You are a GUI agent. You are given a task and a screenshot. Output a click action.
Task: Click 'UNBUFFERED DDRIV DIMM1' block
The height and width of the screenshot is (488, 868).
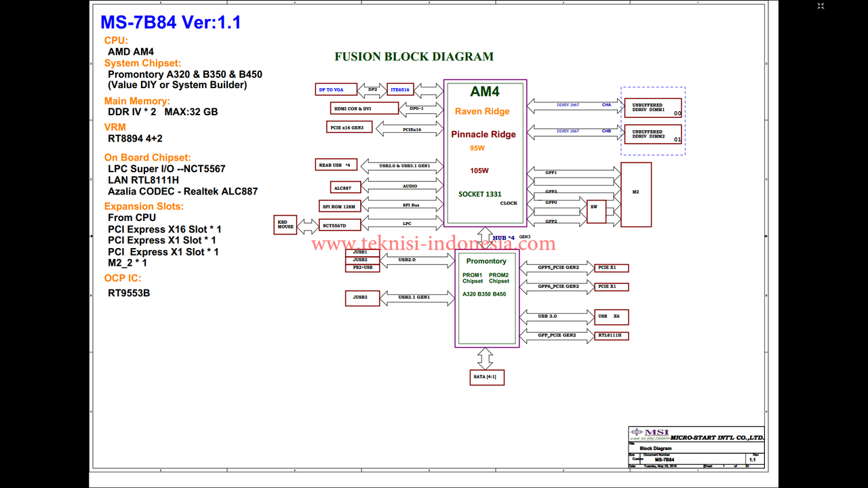tap(653, 108)
